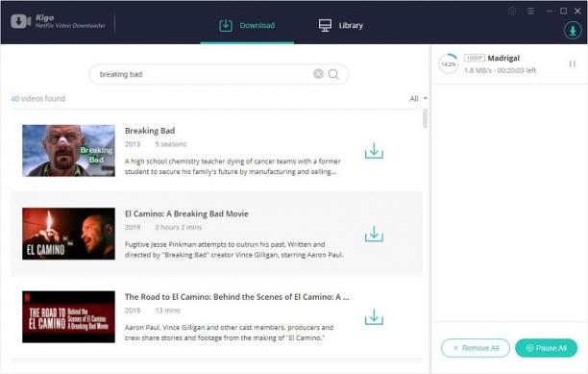
Task: Pause the Madrigal download
Action: [573, 63]
